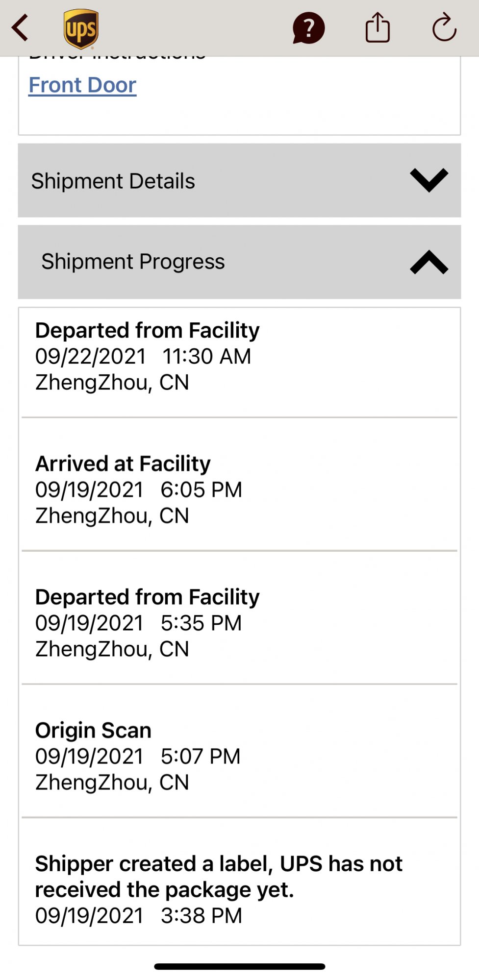
Task: Tap the 09/19/2021 6:05 PM timestamp
Action: click(x=139, y=490)
